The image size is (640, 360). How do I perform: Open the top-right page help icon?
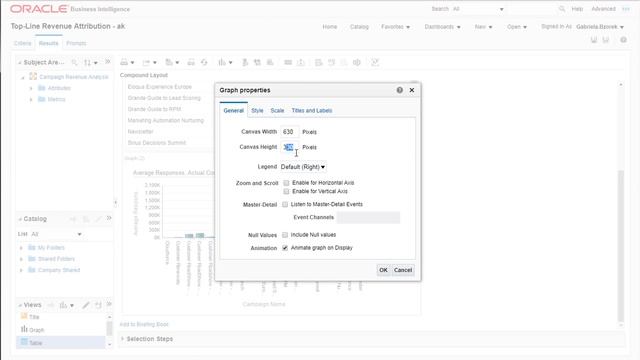tap(623, 40)
